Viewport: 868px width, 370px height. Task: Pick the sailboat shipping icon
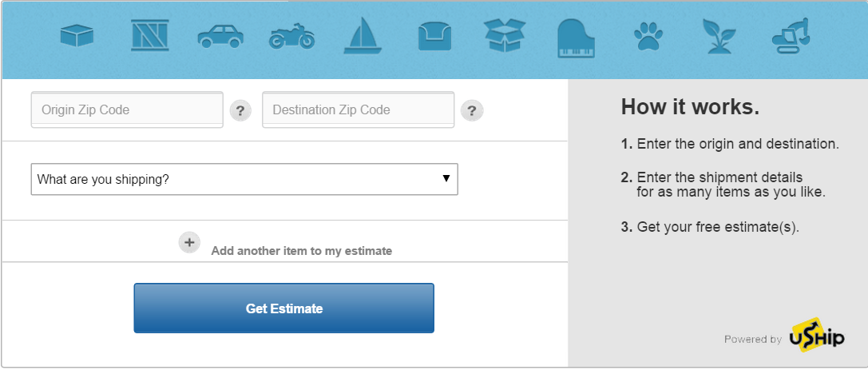362,36
